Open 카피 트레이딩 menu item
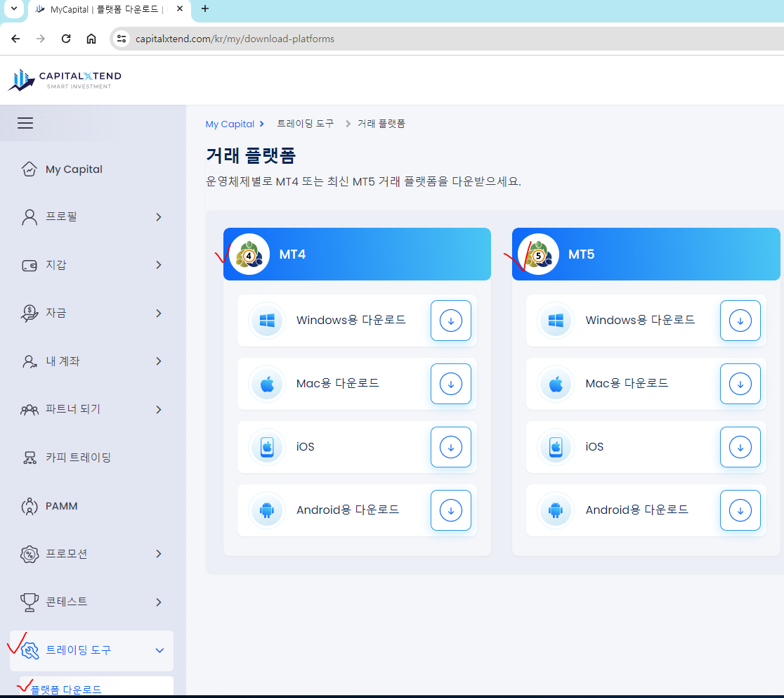Image resolution: width=784 pixels, height=698 pixels. click(92, 458)
